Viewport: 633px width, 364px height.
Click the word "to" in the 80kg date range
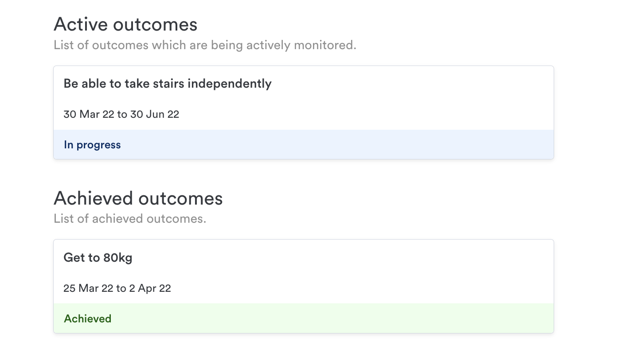click(x=121, y=288)
